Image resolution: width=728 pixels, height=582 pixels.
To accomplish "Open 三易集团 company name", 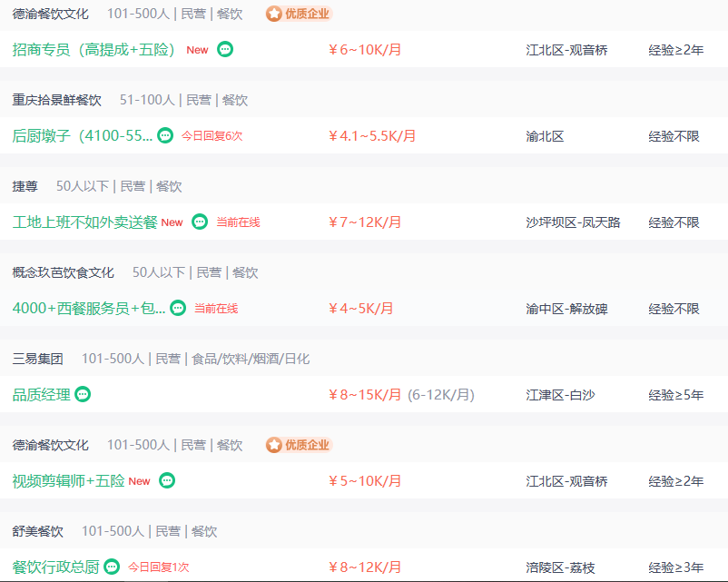I will click(x=38, y=359).
